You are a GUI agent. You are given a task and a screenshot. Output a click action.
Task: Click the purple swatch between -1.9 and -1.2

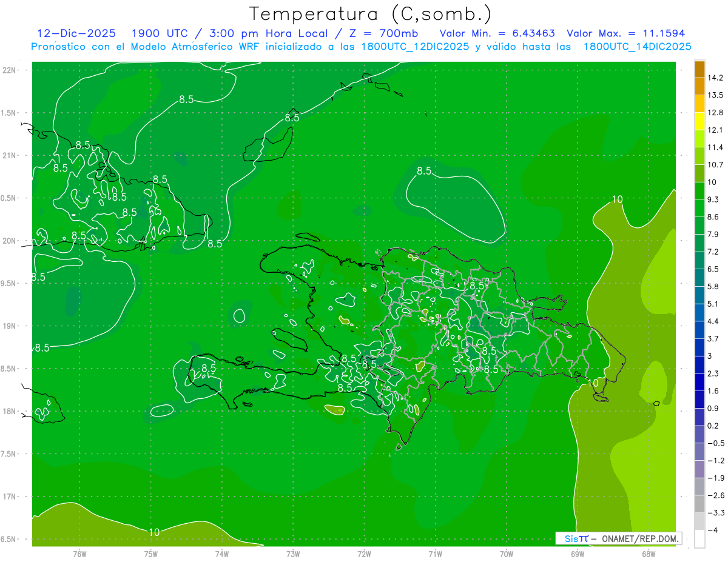[x=699, y=469]
